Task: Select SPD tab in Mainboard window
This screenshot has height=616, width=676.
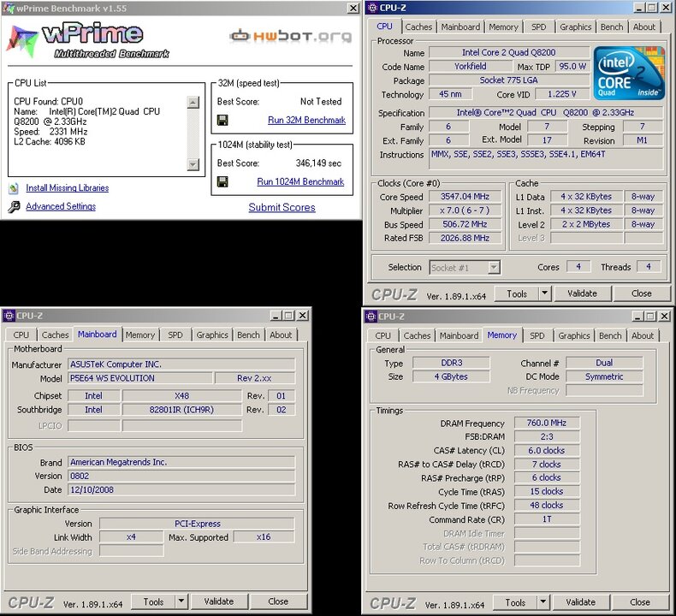Action: [175, 335]
